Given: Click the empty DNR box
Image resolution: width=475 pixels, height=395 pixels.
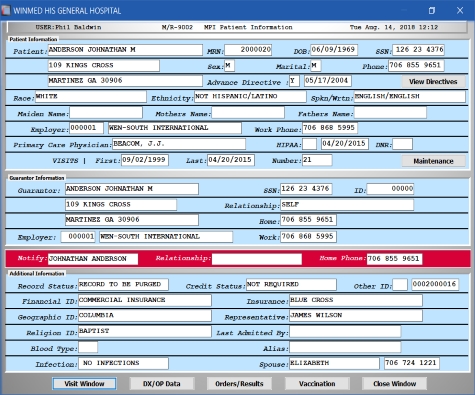Looking at the screenshot, I should tap(402, 144).
